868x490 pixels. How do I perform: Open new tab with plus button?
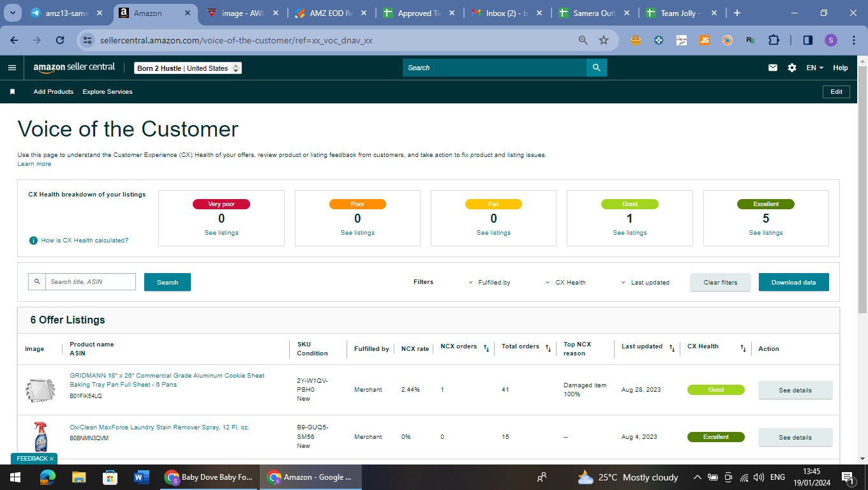click(x=737, y=13)
